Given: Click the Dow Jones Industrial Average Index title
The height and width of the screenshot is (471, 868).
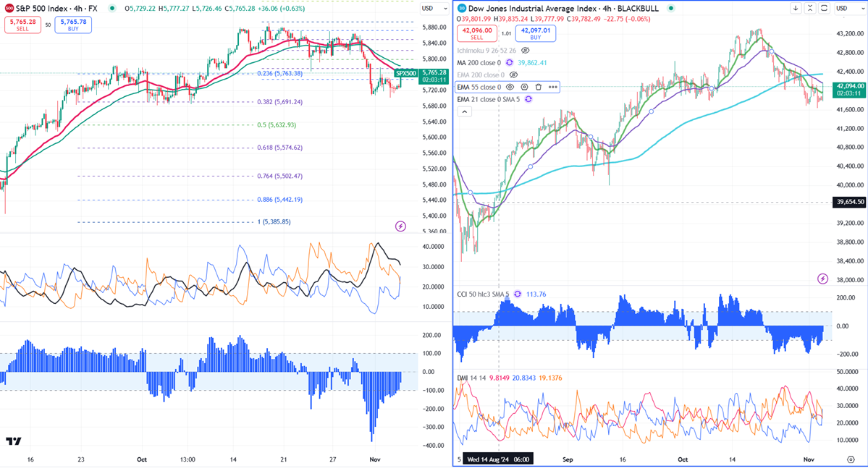Looking at the screenshot, I should click(x=563, y=8).
